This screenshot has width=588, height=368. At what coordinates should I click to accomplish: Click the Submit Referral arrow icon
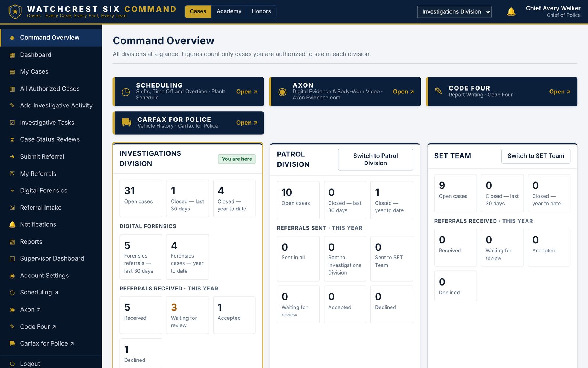click(x=12, y=157)
